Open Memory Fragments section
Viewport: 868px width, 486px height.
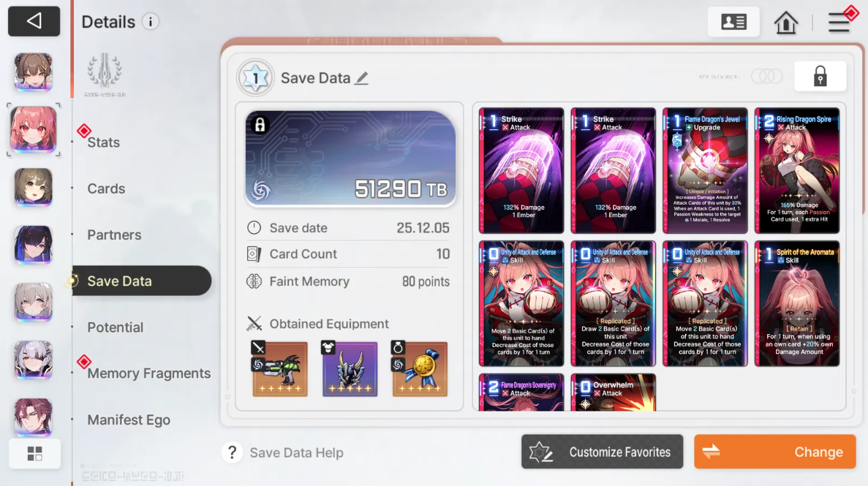[x=149, y=373]
